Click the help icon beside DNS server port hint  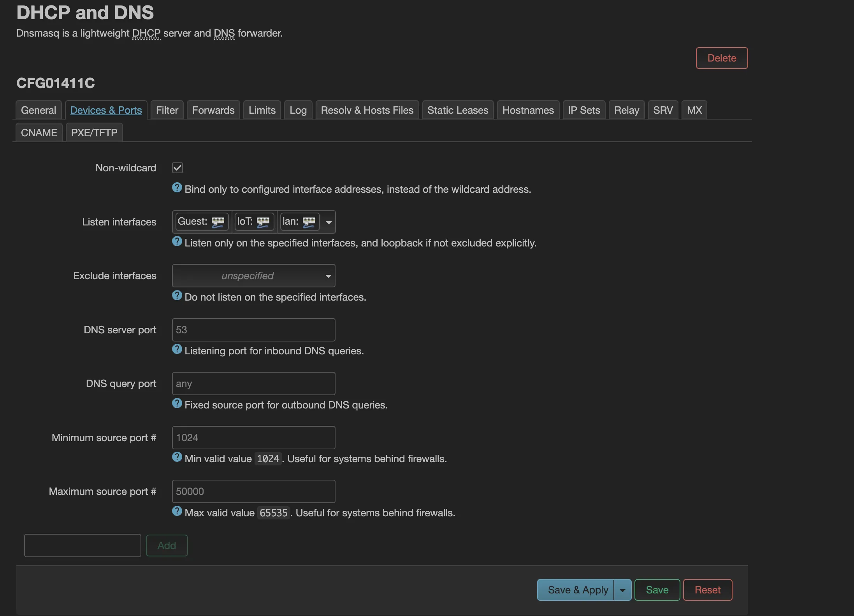point(177,349)
